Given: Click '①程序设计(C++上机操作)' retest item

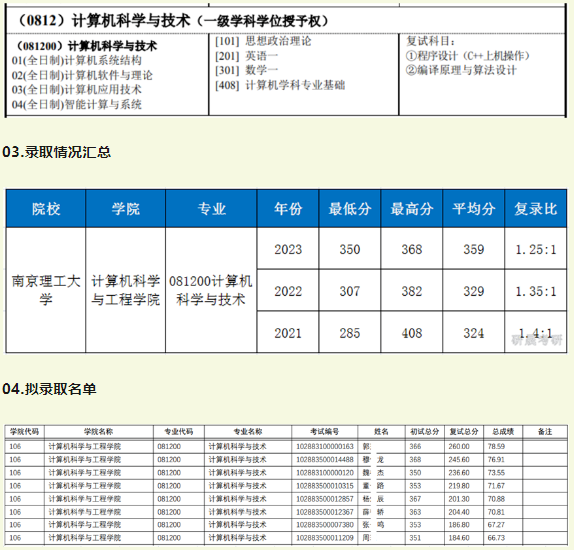Looking at the screenshot, I should click(x=467, y=56).
